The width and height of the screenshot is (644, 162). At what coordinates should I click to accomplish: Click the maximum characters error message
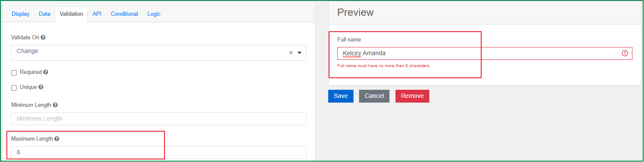[x=383, y=66]
